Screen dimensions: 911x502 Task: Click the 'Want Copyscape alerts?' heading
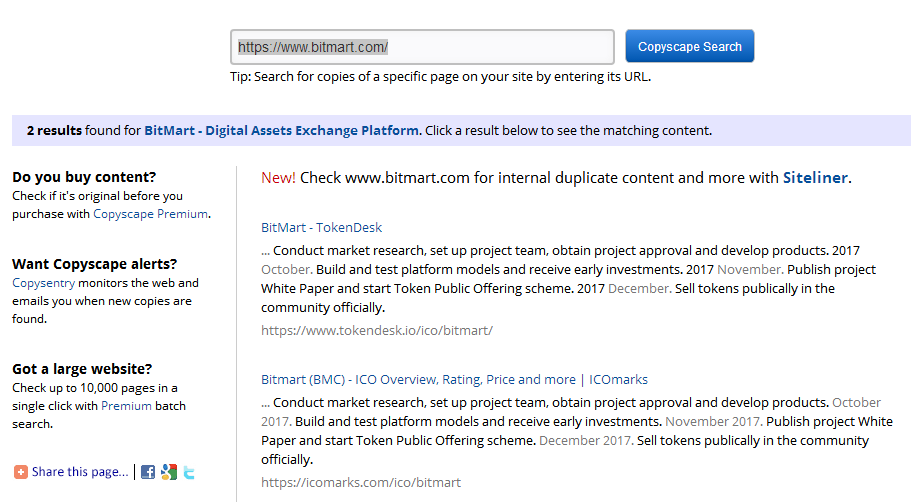coord(95,264)
